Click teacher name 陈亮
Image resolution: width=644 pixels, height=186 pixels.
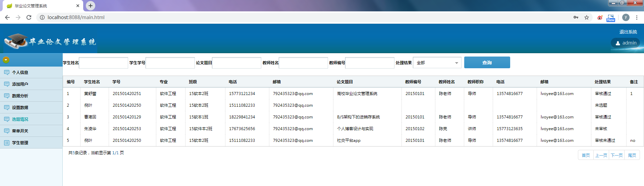point(443,129)
